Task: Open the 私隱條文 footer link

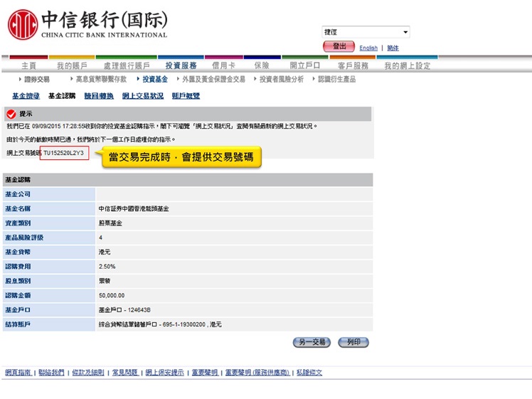Action: pyautogui.click(x=309, y=373)
